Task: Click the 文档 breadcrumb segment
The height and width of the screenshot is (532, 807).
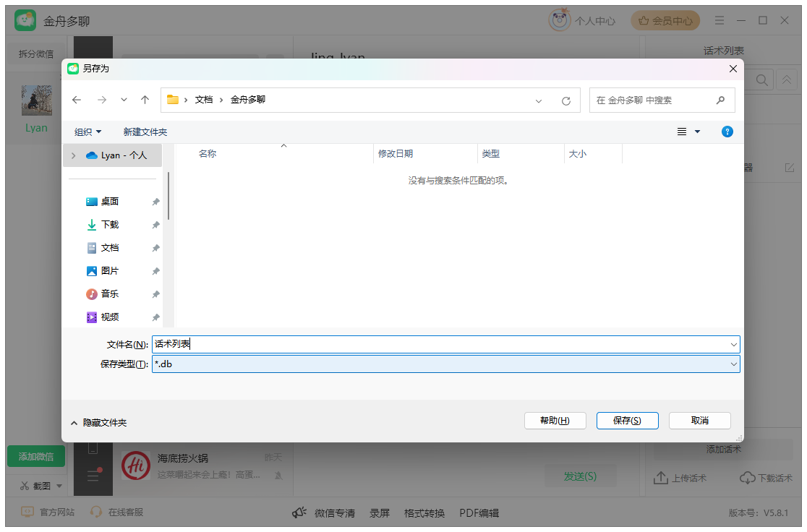Action: click(204, 100)
